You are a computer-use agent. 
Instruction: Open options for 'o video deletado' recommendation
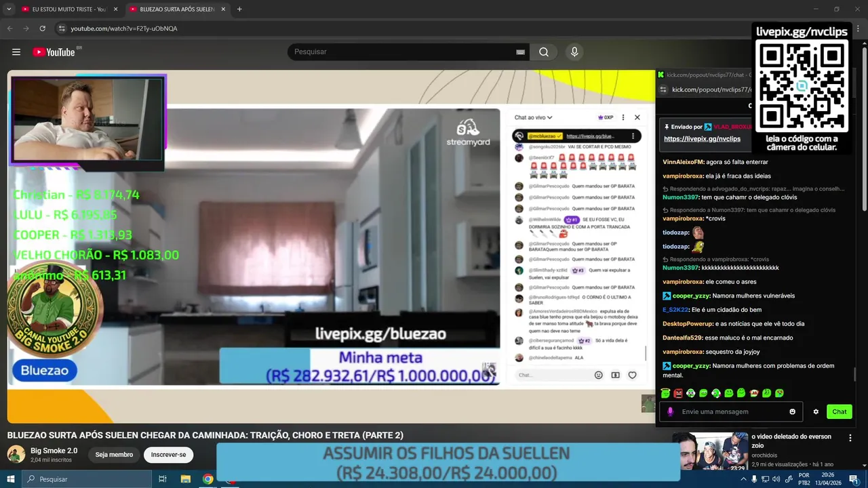pos(850,439)
